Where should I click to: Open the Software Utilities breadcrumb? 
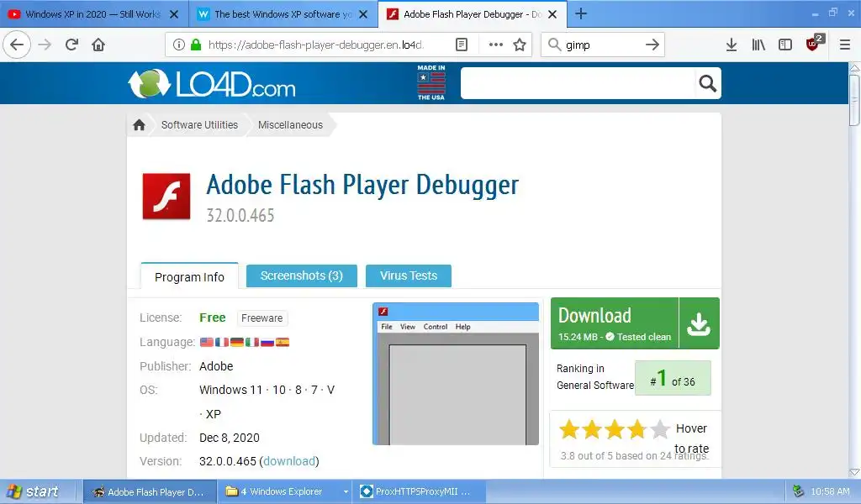pyautogui.click(x=199, y=125)
